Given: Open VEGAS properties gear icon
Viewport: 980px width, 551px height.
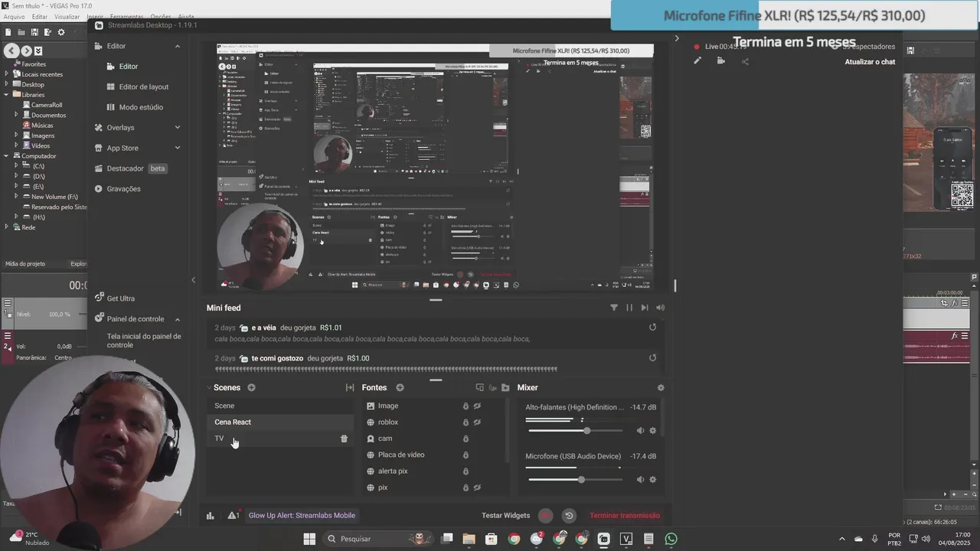Looking at the screenshot, I should pyautogui.click(x=61, y=32).
